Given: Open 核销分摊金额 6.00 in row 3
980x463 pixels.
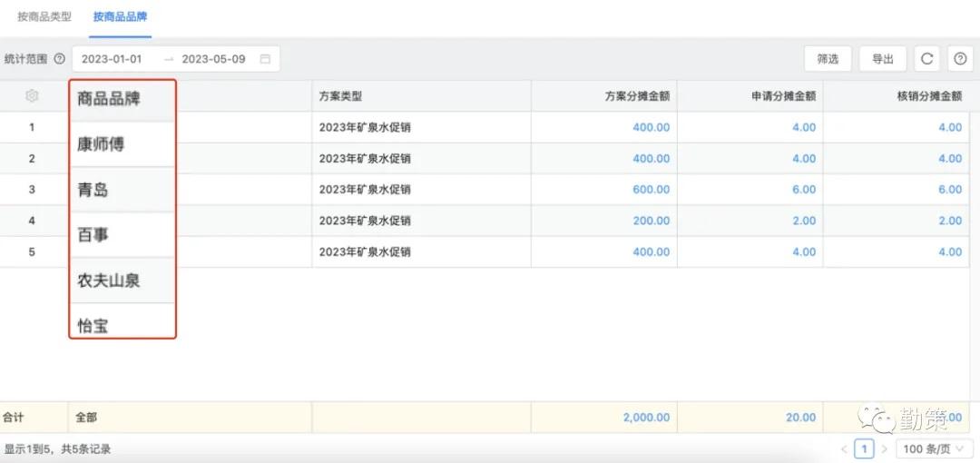Looking at the screenshot, I should (950, 190).
